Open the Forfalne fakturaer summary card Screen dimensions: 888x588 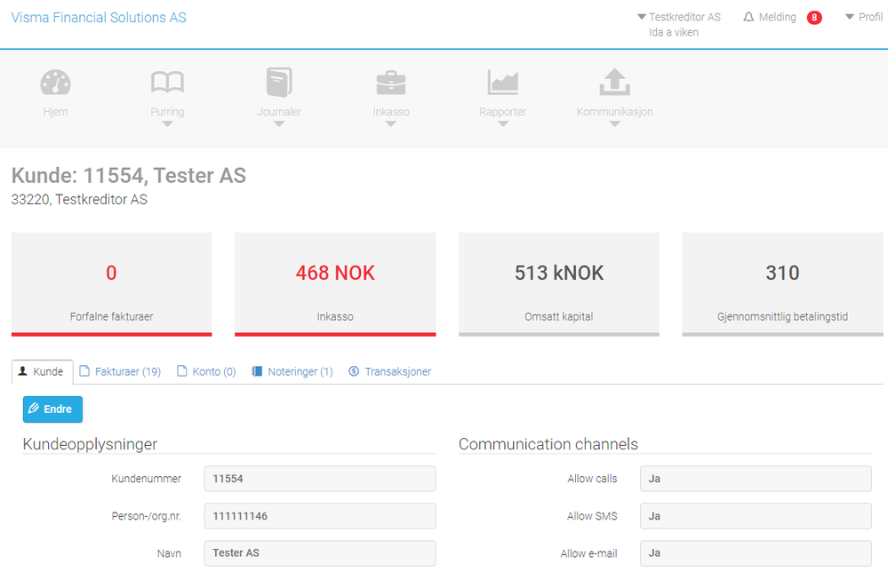tap(112, 284)
